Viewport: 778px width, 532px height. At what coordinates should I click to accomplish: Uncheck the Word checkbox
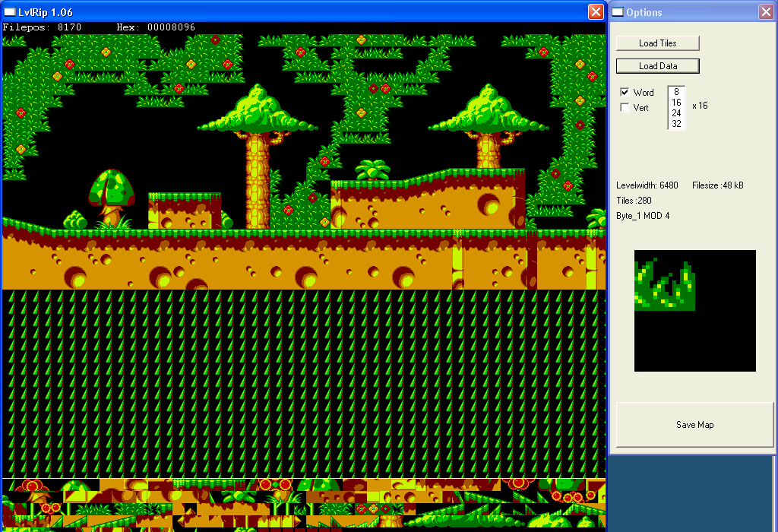pos(625,92)
